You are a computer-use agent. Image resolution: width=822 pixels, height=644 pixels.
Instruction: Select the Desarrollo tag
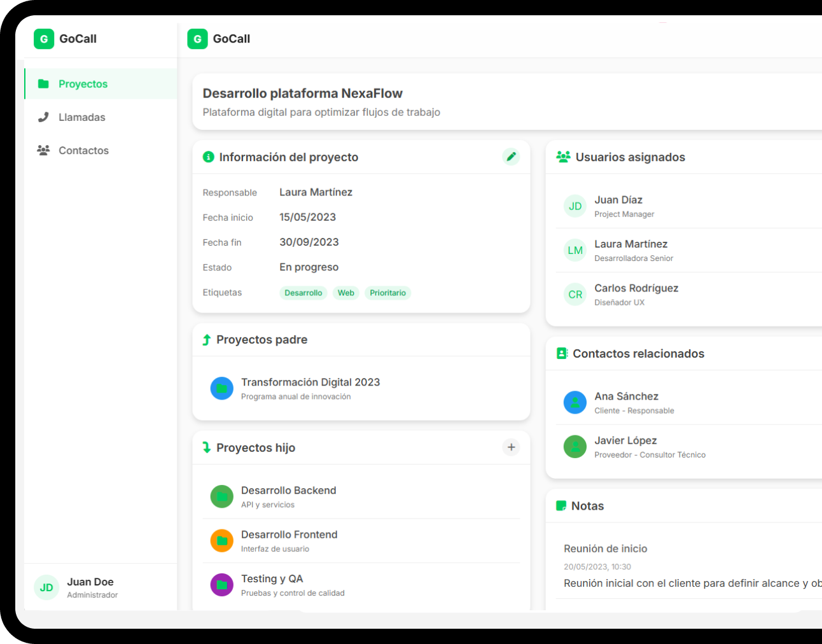(303, 293)
